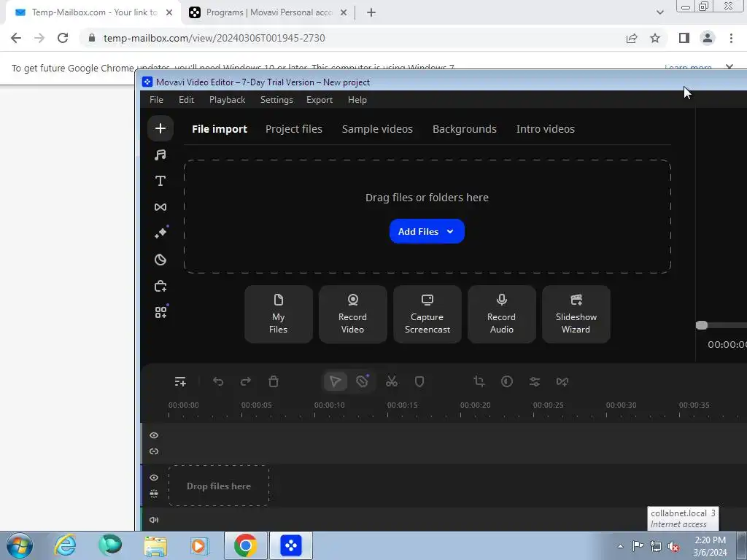The height and width of the screenshot is (560, 747).
Task: Click the Chrome address bar URL
Action: point(214,38)
